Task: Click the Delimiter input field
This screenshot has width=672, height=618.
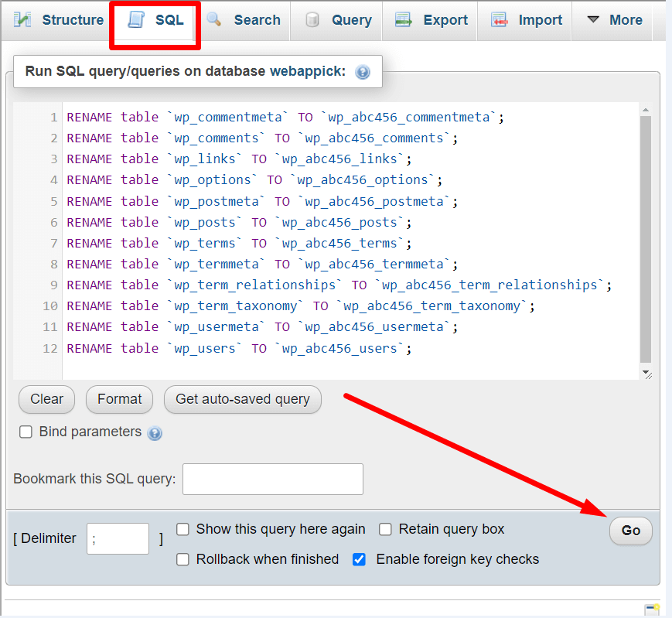Action: [118, 538]
